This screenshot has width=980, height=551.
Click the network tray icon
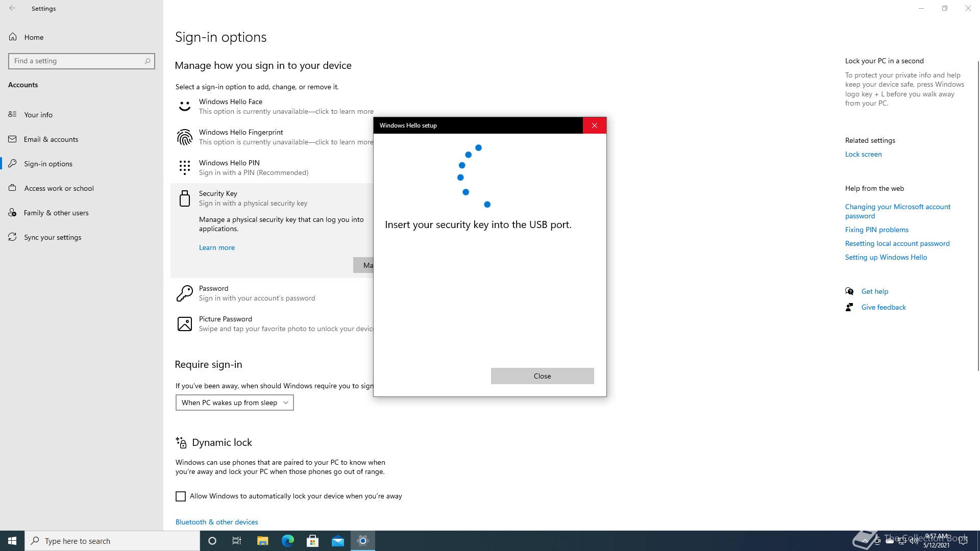pyautogui.click(x=902, y=541)
